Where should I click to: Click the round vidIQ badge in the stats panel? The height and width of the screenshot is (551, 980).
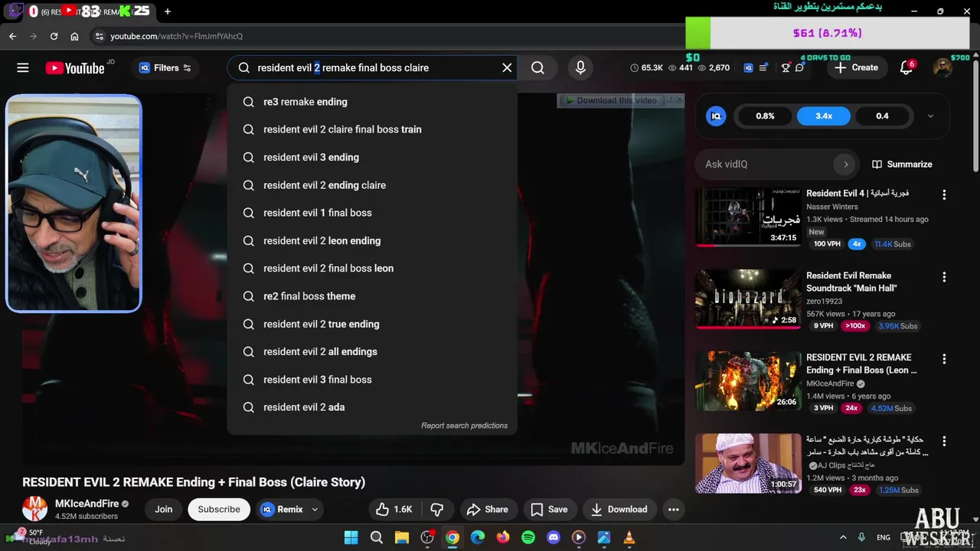click(716, 116)
